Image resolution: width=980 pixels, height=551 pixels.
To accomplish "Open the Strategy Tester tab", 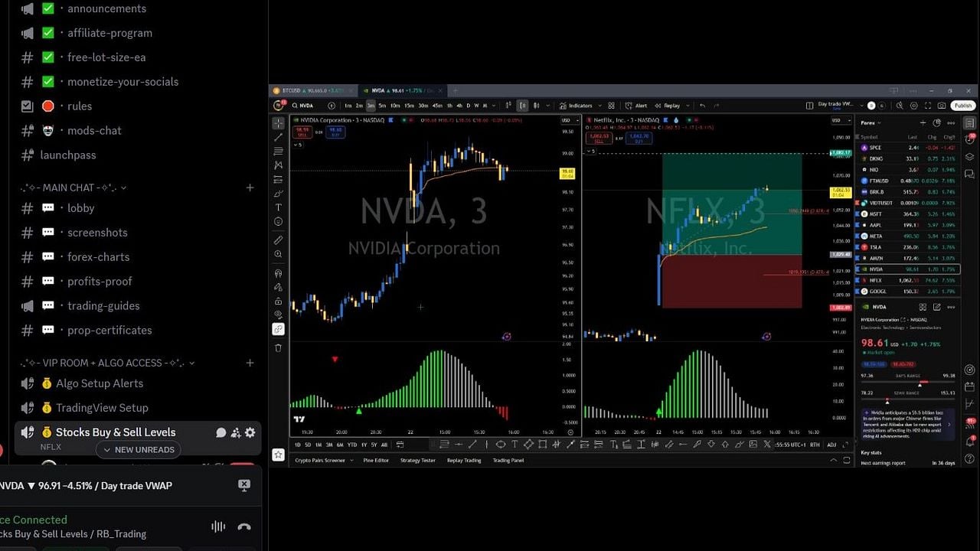I will pyautogui.click(x=418, y=461).
